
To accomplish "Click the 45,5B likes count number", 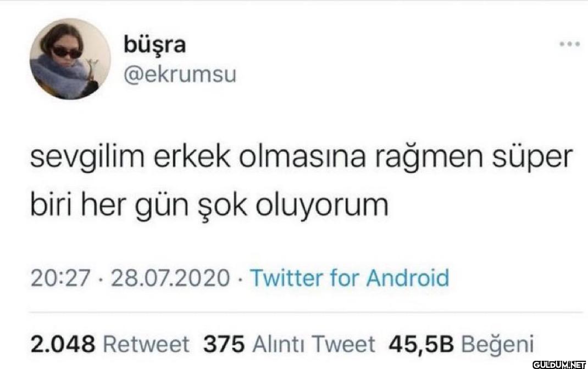I will (421, 344).
